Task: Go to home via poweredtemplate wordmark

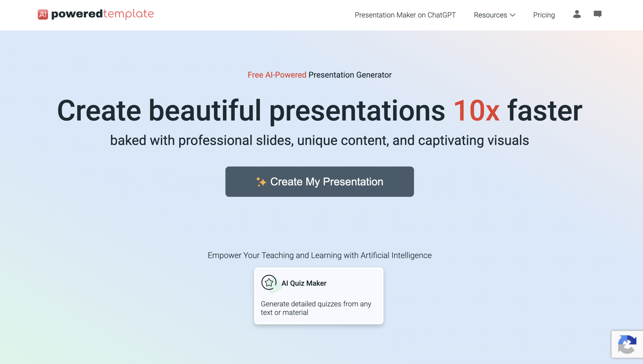Action: 102,14
